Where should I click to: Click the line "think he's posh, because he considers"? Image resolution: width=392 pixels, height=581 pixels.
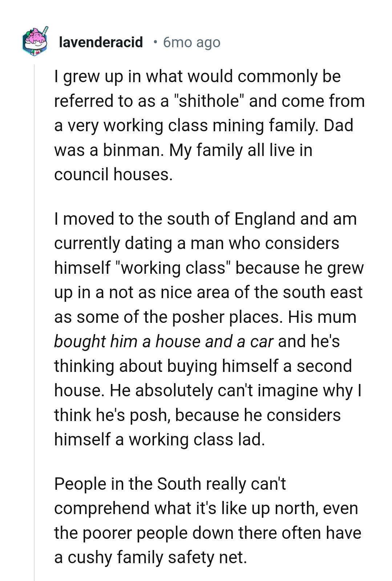pyautogui.click(x=197, y=415)
